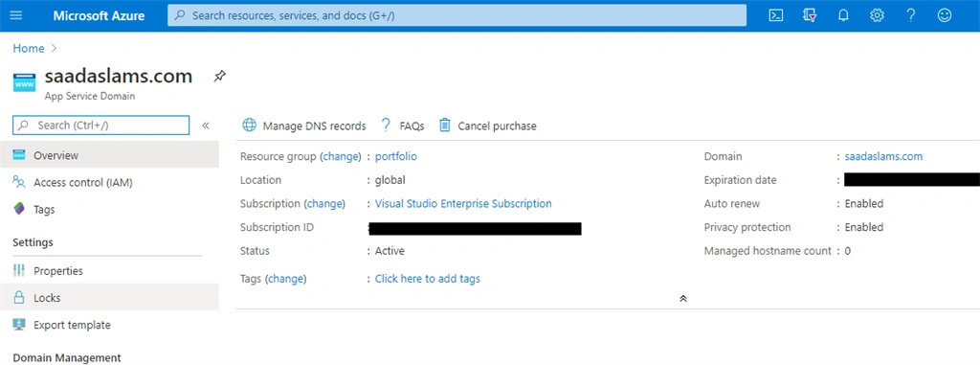Click the Active status value
This screenshot has height=365, width=980.
coord(390,251)
